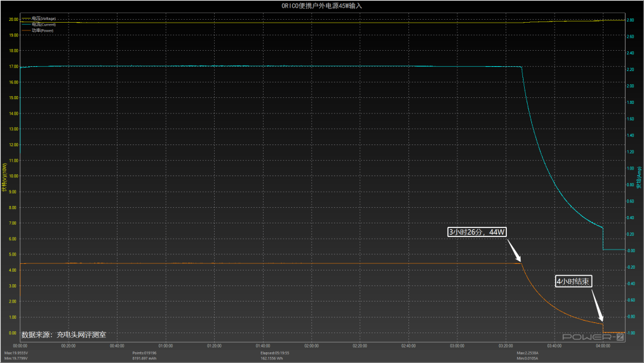Click the Min:19.7799V status value
The width and height of the screenshot is (644, 363).
click(16, 358)
